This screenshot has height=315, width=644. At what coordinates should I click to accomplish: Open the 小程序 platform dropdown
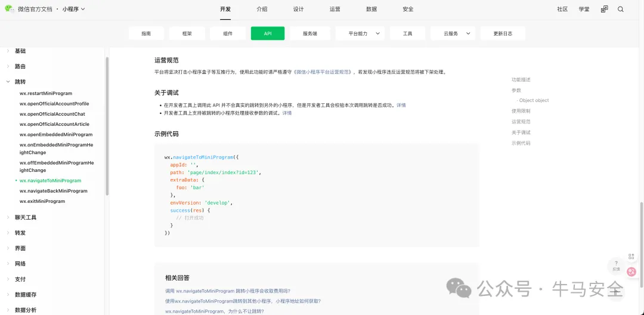74,9
